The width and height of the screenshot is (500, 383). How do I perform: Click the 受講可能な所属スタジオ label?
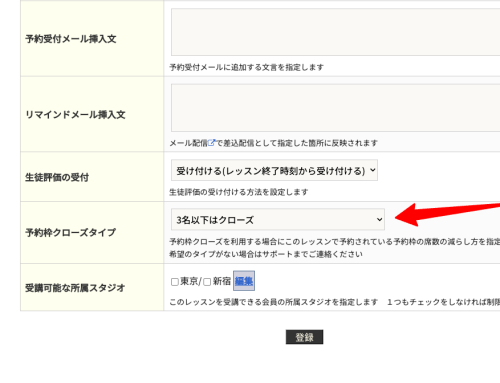tap(75, 288)
